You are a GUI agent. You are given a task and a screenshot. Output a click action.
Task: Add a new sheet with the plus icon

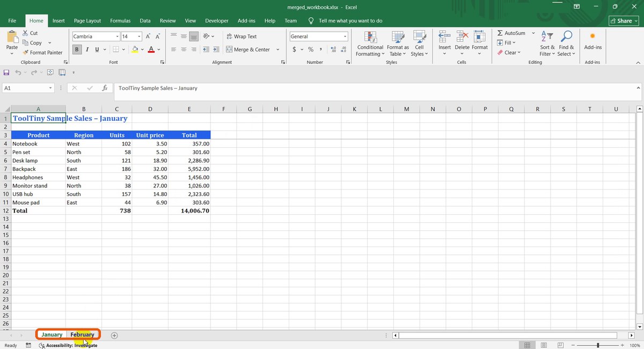114,335
